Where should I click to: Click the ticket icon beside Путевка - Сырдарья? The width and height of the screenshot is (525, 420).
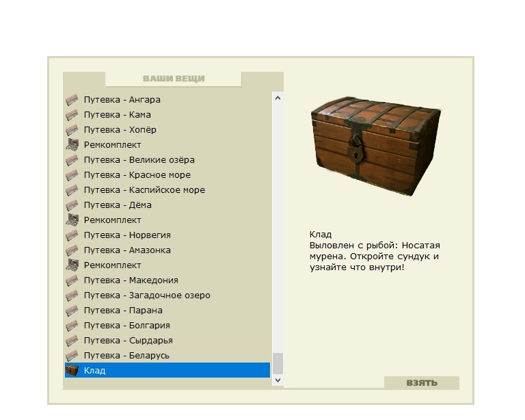[x=72, y=341]
